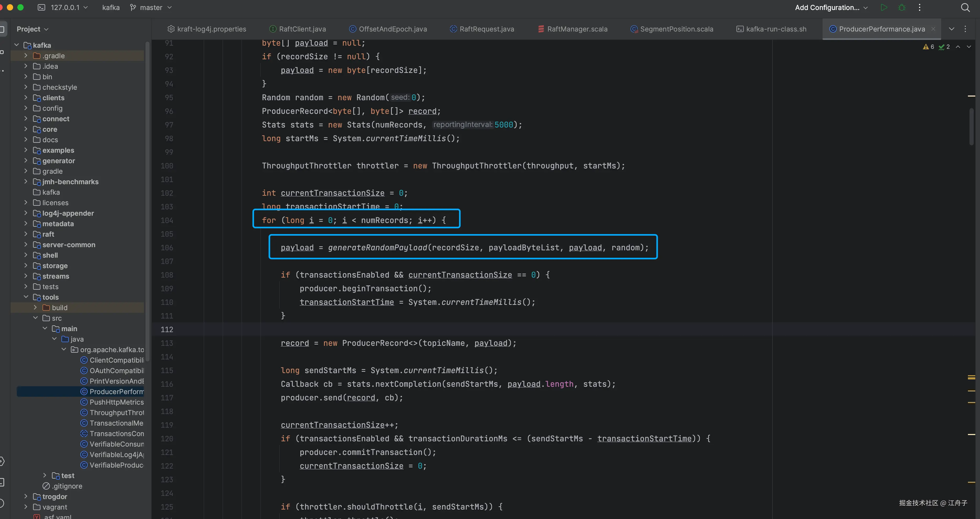Close the ProducerPerformance.java tab
The height and width of the screenshot is (519, 980).
(933, 29)
